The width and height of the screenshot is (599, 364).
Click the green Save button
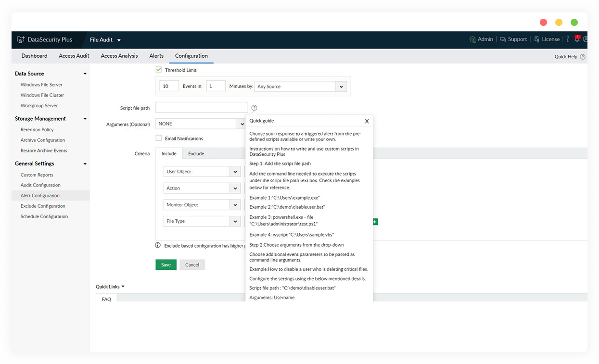pyautogui.click(x=166, y=265)
